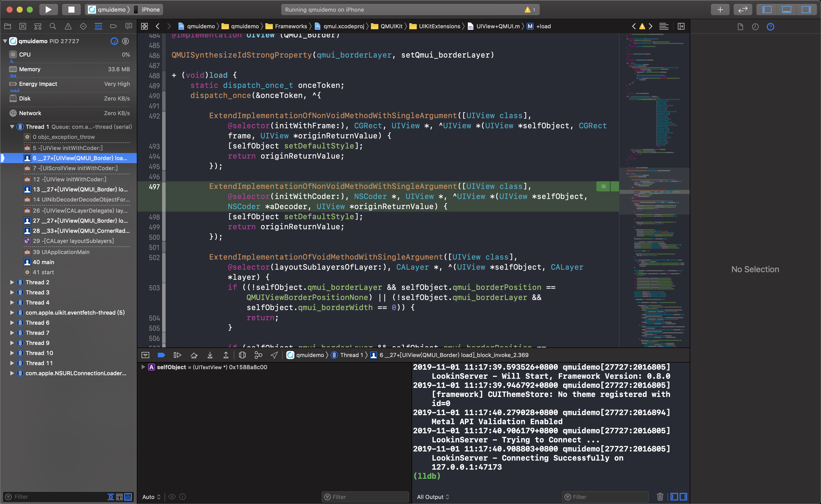
Task: Continue program execution
Action: (177, 355)
